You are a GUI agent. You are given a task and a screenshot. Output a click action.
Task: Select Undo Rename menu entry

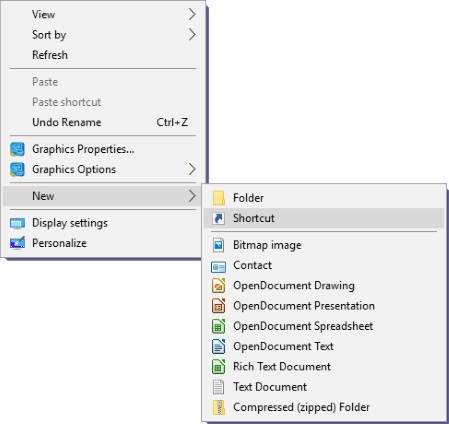(x=103, y=122)
